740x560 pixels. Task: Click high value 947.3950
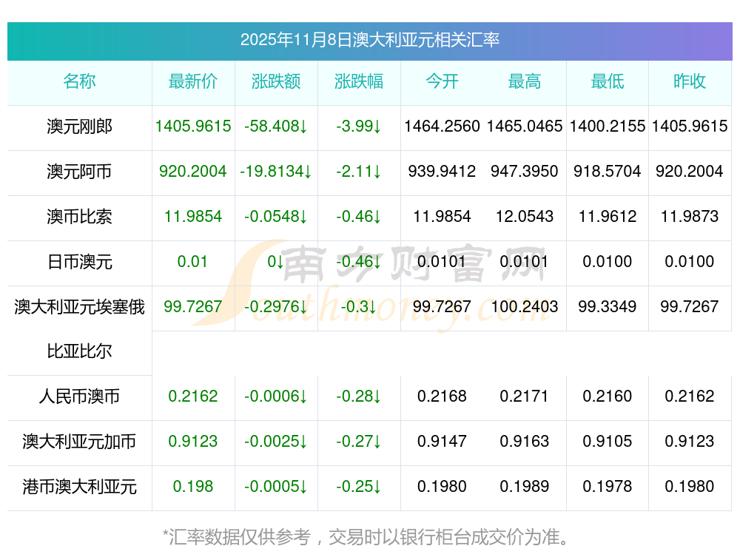click(x=525, y=171)
